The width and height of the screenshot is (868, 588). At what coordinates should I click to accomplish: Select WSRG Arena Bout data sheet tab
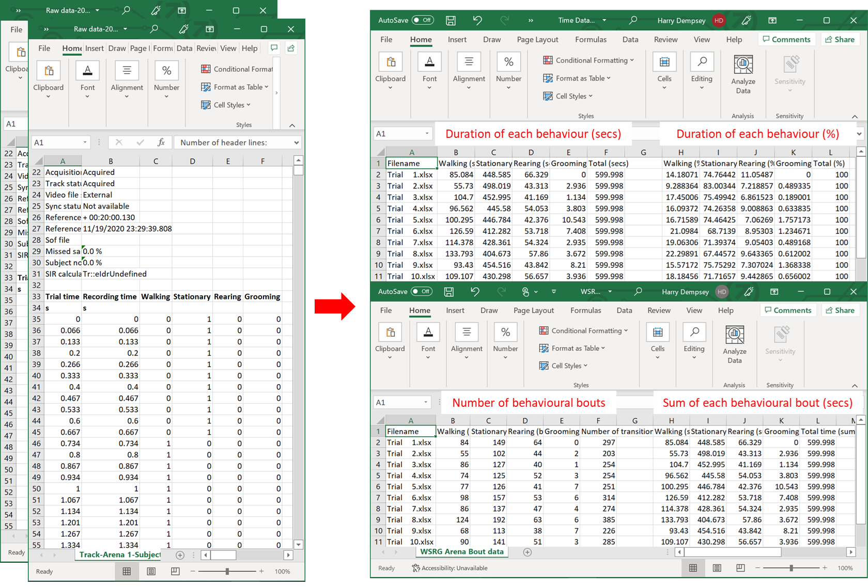(x=461, y=552)
